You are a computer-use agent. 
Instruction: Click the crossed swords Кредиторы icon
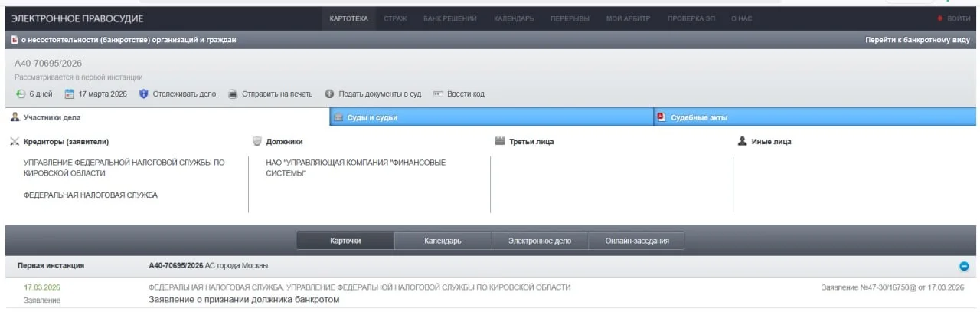(x=15, y=142)
